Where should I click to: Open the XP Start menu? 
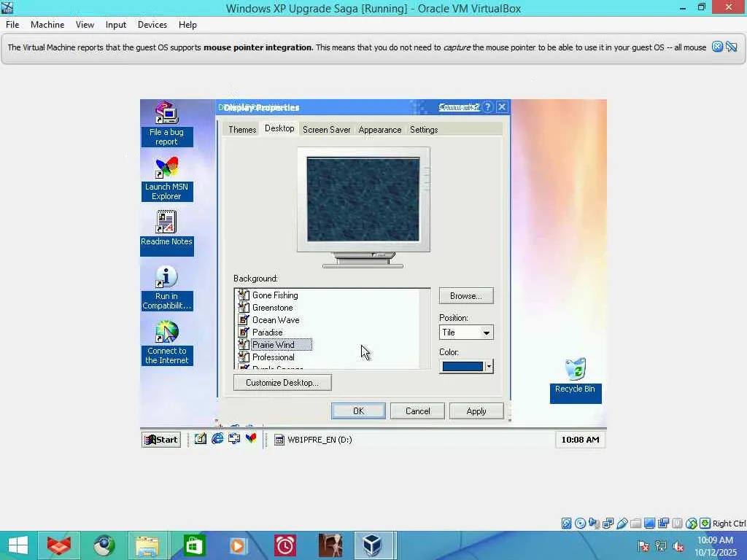(x=161, y=440)
